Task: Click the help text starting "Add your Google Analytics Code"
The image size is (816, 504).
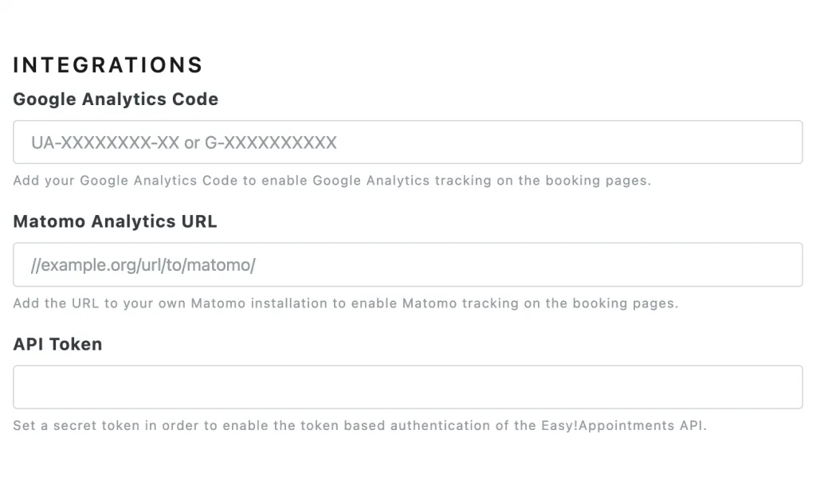Action: pos(332,181)
